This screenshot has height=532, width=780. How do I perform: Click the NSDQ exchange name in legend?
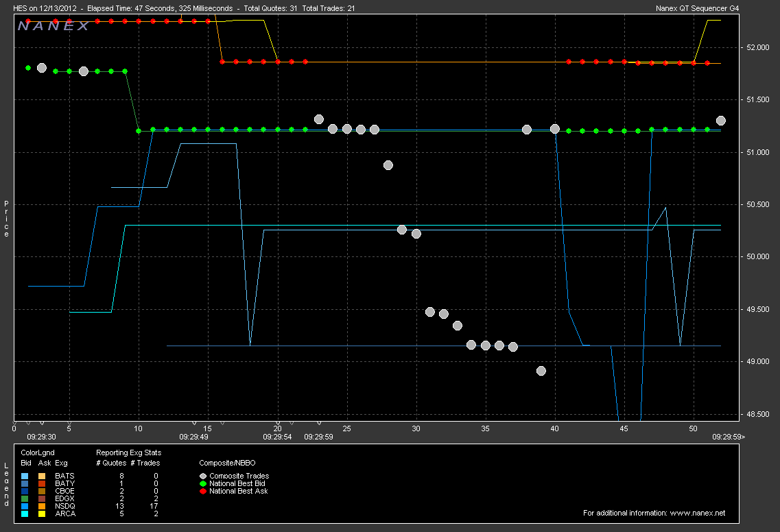pos(64,506)
